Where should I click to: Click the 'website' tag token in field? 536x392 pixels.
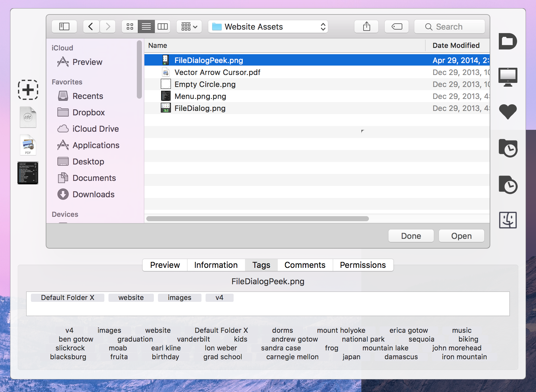[x=131, y=298]
